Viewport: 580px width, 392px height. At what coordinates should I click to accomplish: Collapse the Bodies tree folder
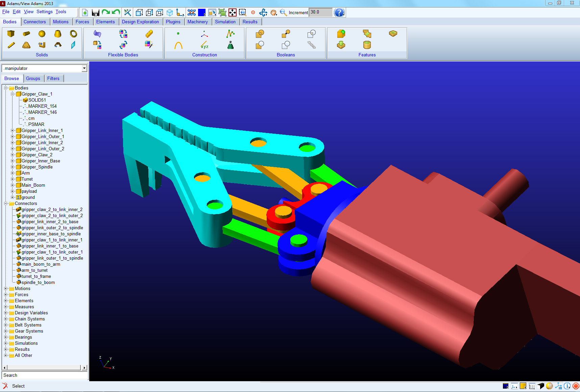(x=6, y=88)
